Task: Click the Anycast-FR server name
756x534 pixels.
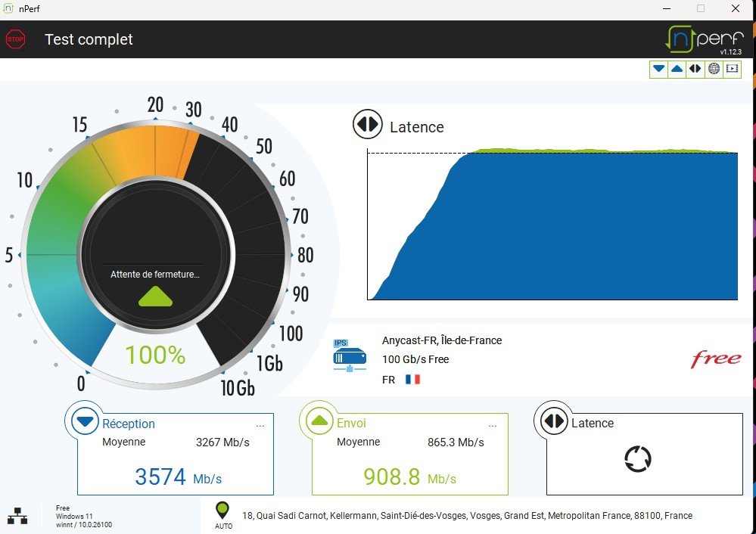Action: pyautogui.click(x=441, y=340)
